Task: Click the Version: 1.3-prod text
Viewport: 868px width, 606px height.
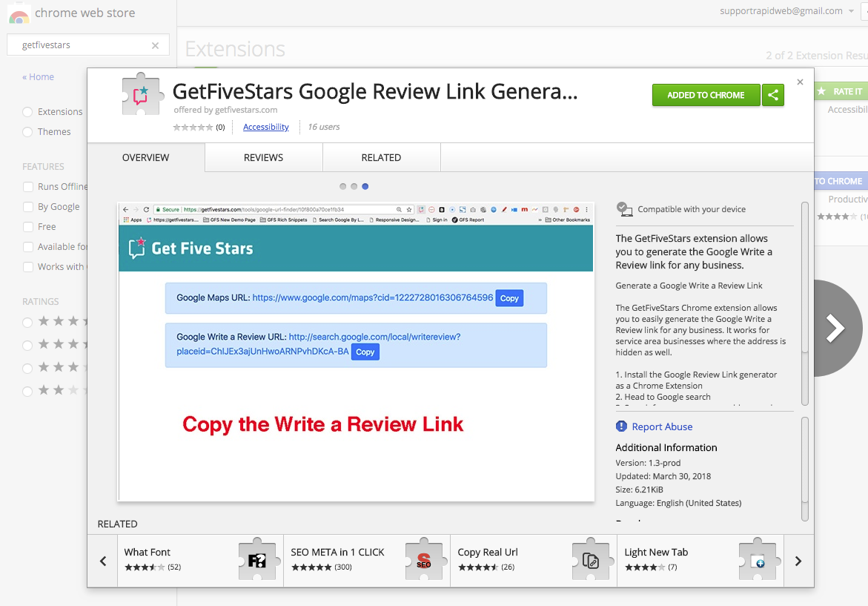Action: tap(649, 463)
